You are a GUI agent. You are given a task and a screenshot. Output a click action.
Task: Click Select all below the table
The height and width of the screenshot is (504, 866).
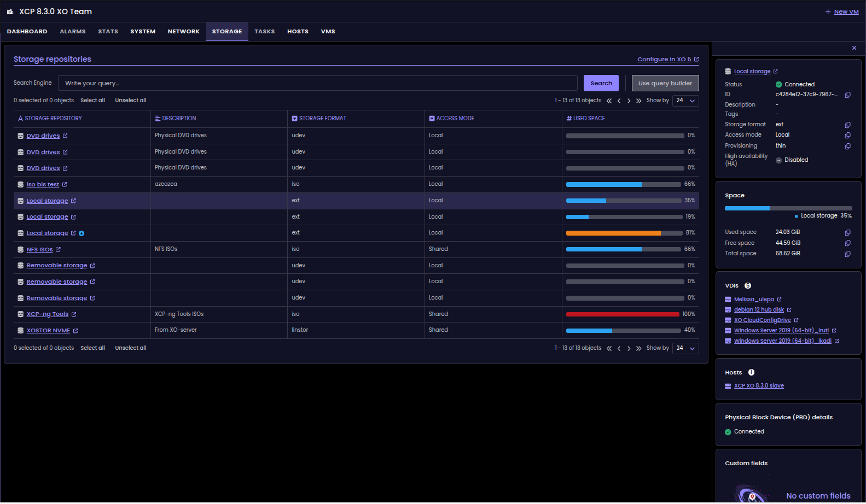pyautogui.click(x=92, y=348)
